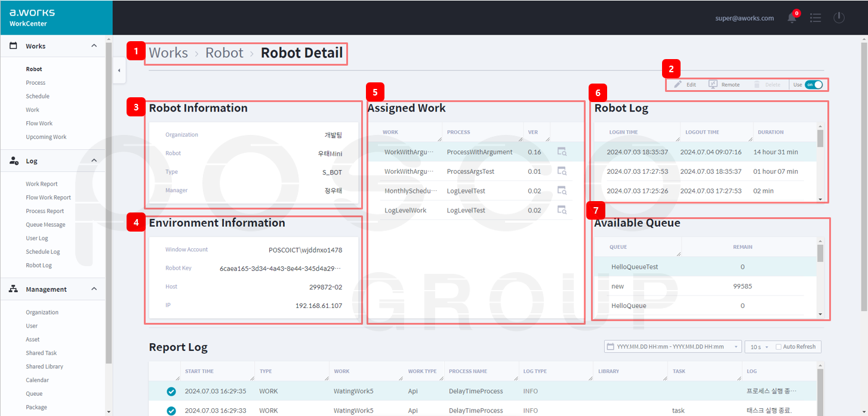Image resolution: width=868 pixels, height=416 pixels.
Task: Click the Management hierarchy icon
Action: coord(14,289)
